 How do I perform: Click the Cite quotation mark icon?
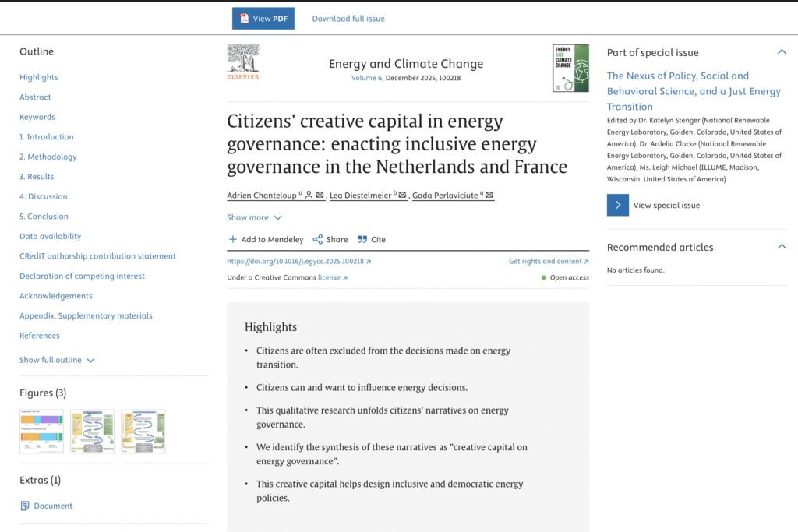362,239
